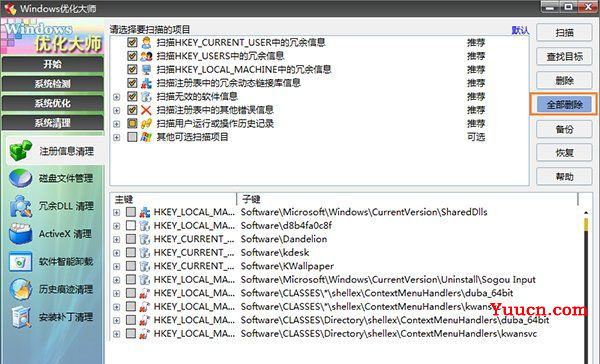Open the 系统检测 section
The image size is (600, 364).
[52, 84]
